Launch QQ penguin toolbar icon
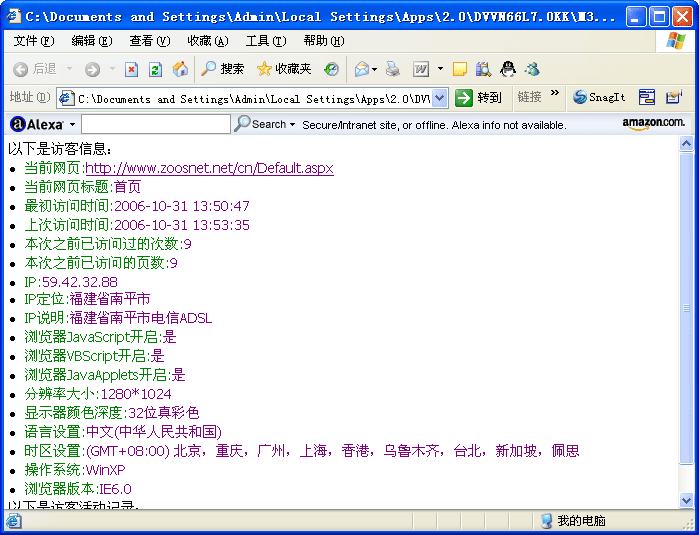 click(x=507, y=69)
